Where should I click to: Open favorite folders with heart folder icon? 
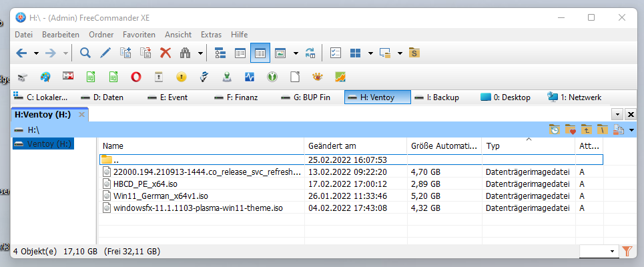[x=571, y=129]
